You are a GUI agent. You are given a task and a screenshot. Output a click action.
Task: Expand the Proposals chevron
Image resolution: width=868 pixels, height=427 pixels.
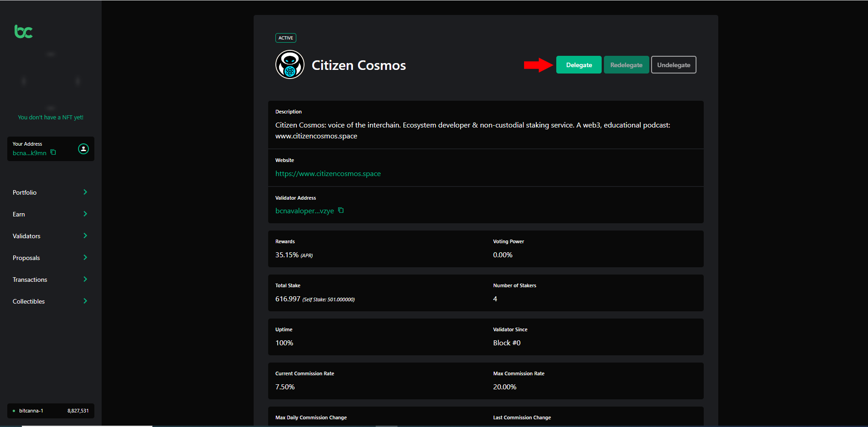(x=85, y=257)
